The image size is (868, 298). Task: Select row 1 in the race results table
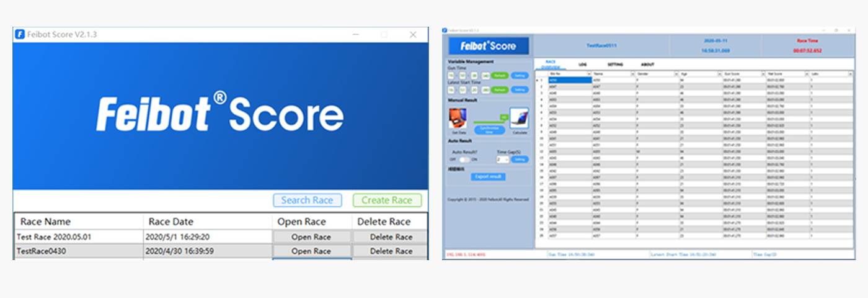coord(694,80)
